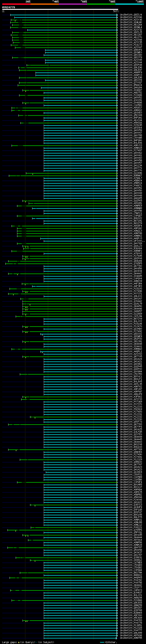This screenshot has height=644, width=146.
Task: Click the UniRef100_C5X7M3 label
Action: [x=131, y=374]
